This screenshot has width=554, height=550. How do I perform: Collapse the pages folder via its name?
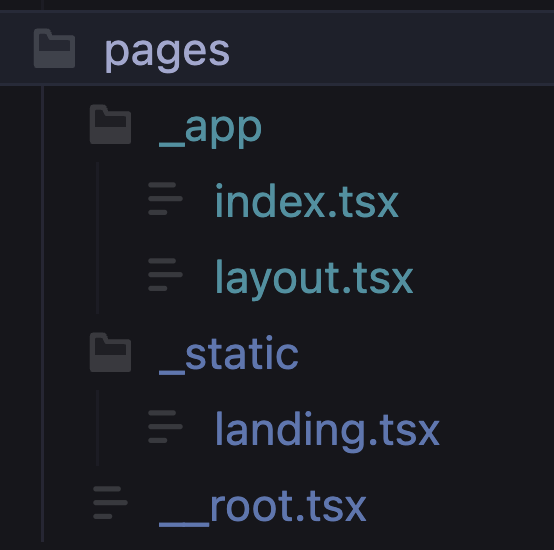pyautogui.click(x=167, y=53)
